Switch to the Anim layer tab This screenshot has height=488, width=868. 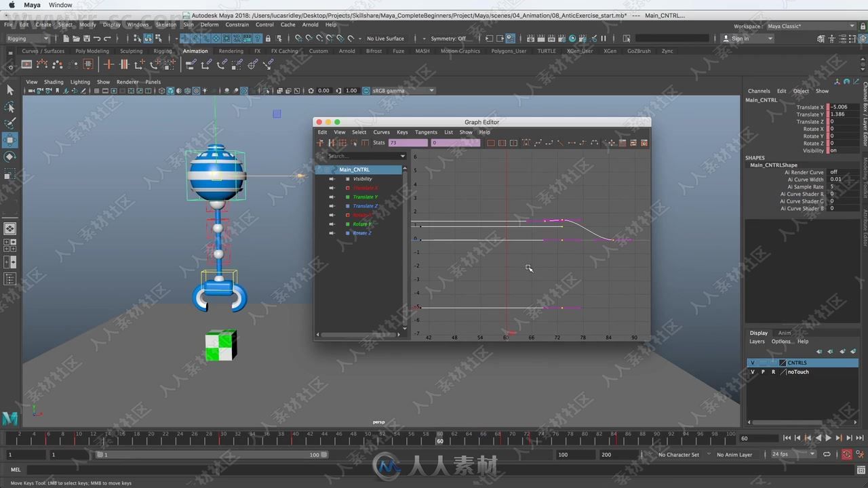[x=784, y=333]
